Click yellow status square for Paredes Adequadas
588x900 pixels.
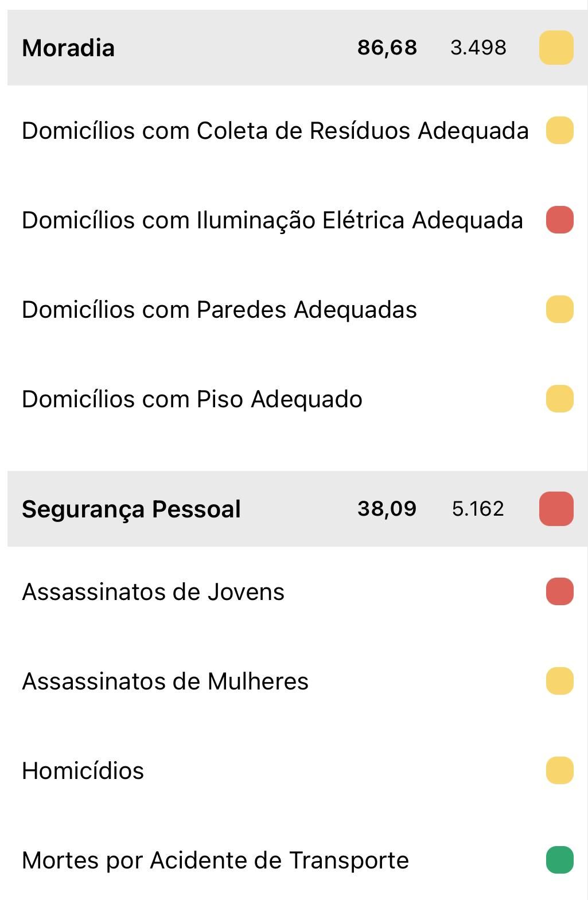pyautogui.click(x=559, y=310)
